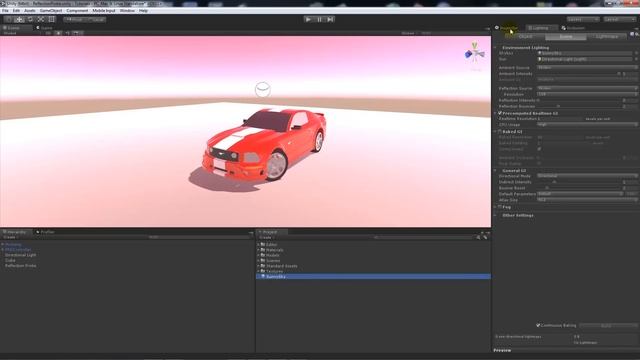Open the Sun object picker circle
The image size is (640, 360).
tap(636, 59)
